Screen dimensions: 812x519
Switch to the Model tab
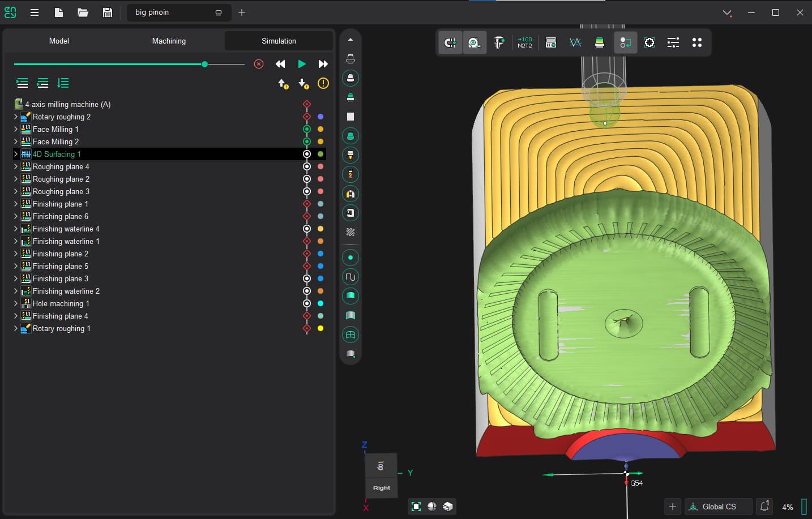(x=59, y=41)
